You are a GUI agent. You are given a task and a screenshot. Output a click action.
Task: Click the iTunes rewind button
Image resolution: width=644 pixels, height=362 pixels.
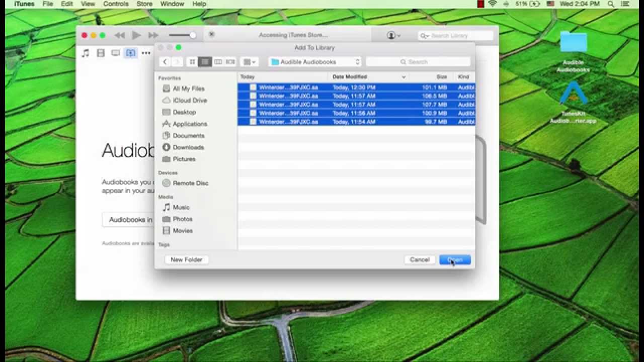pos(119,35)
